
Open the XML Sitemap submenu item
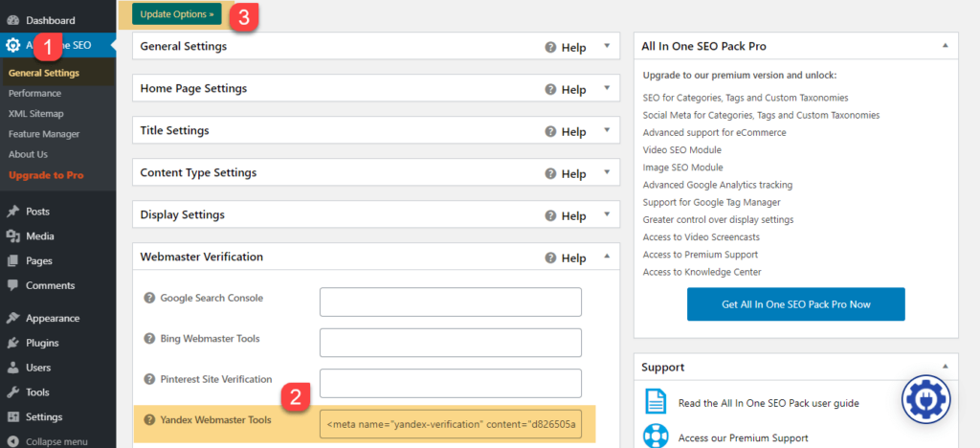[36, 114]
